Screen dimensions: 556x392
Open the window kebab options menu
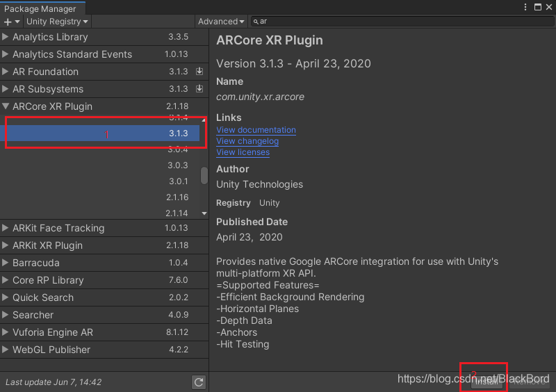click(525, 7)
